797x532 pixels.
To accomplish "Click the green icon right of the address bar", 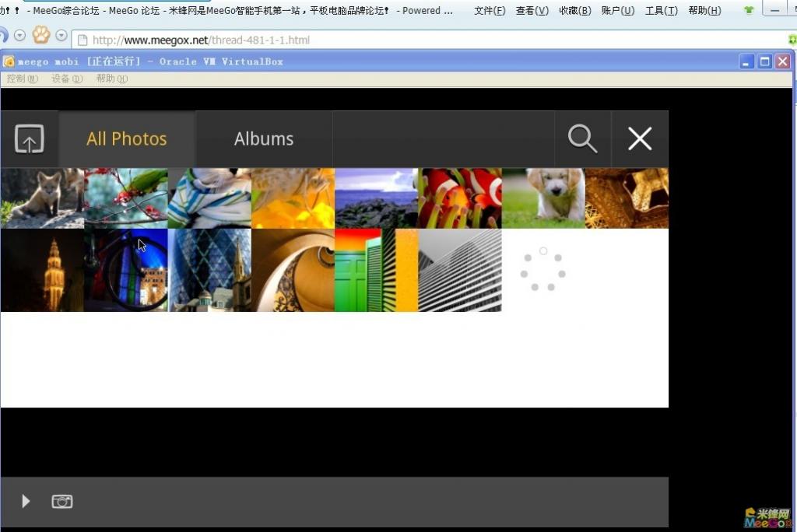I will click(791, 38).
